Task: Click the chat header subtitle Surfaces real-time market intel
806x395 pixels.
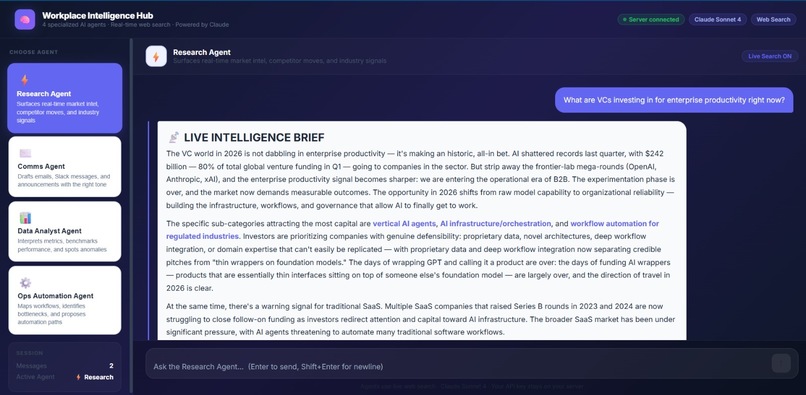Action: tap(280, 61)
